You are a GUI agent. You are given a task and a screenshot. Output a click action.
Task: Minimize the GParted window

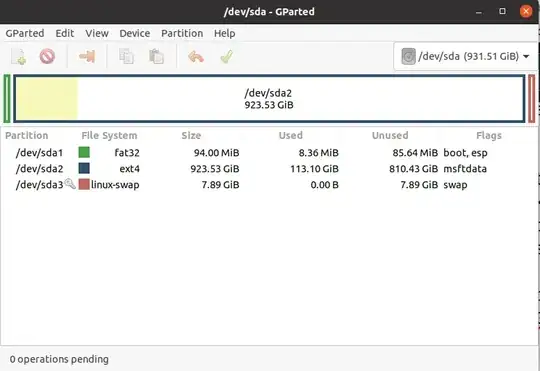tap(479, 12)
